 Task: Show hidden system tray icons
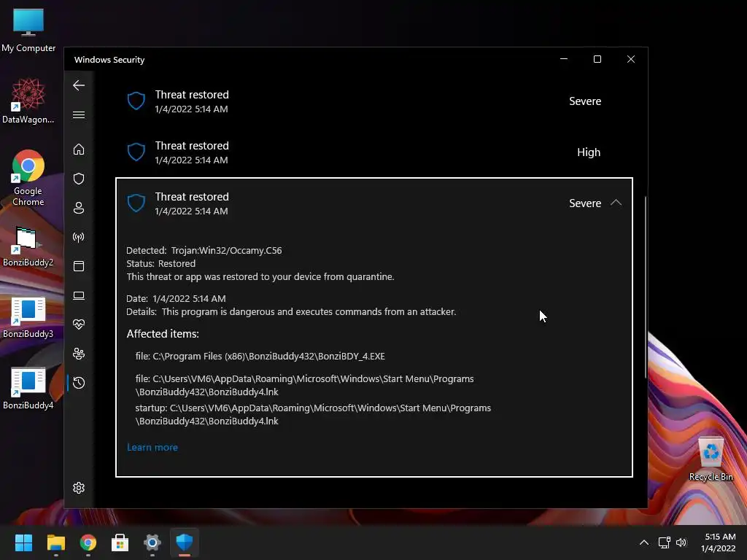click(643, 542)
